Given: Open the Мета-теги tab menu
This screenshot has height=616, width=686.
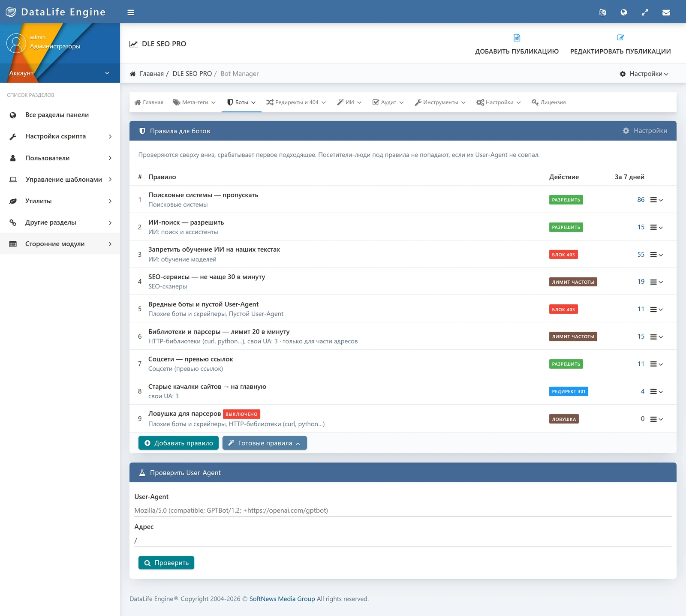Looking at the screenshot, I should [x=194, y=102].
